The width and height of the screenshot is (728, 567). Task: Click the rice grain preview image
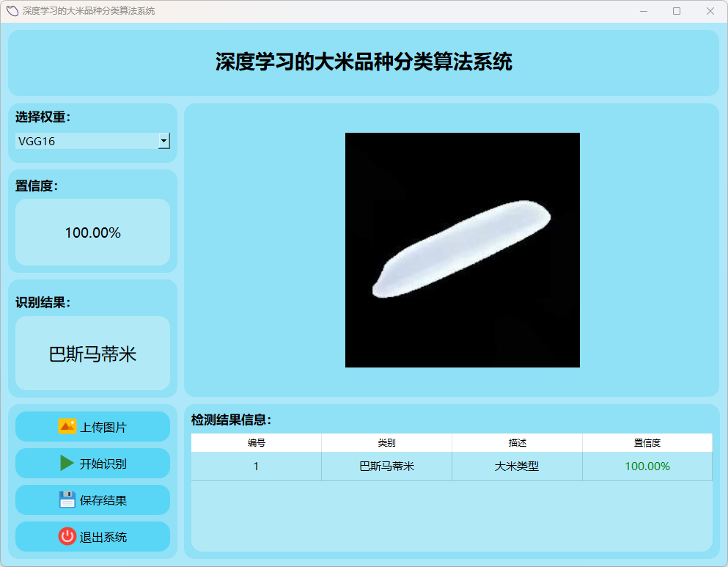(463, 250)
